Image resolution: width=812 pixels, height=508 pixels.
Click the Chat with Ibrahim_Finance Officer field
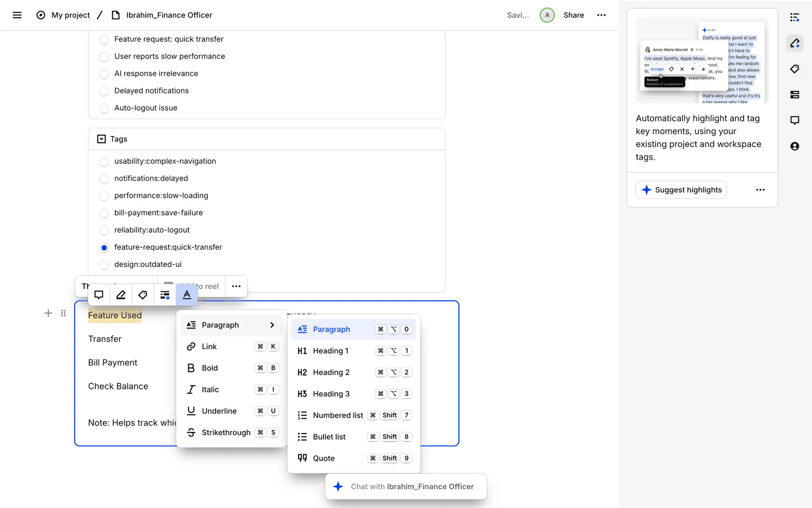tap(406, 487)
